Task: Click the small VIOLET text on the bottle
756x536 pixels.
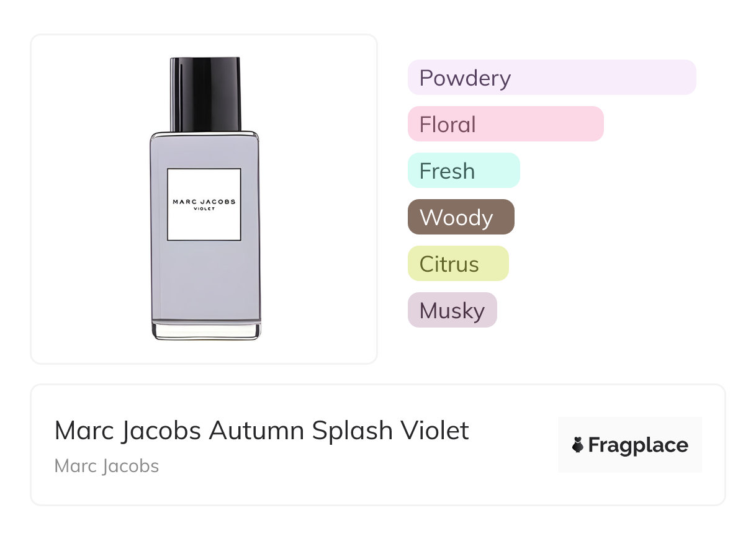Action: pyautogui.click(x=204, y=209)
